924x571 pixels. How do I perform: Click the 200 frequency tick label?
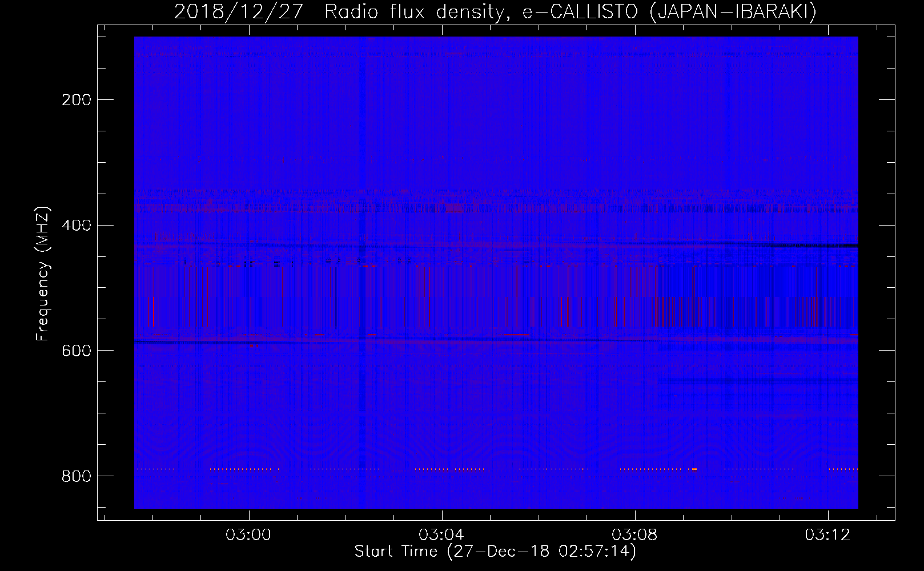[x=77, y=100]
